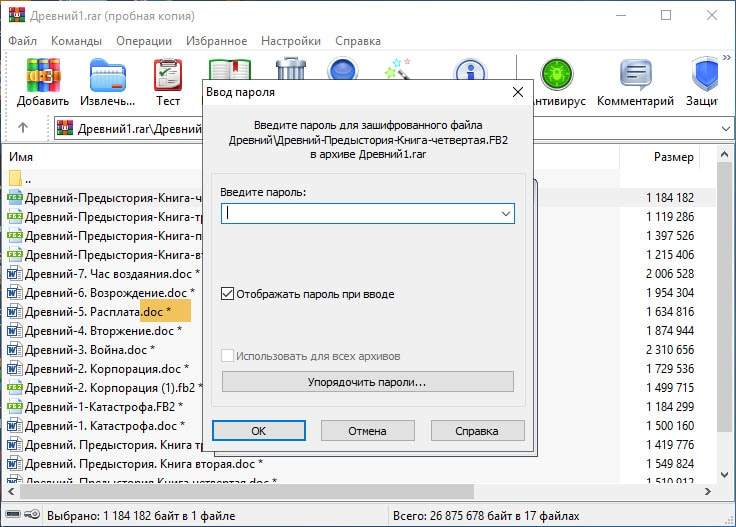Click the trash can Delete toolbar icon
The image size is (736, 527).
[291, 69]
